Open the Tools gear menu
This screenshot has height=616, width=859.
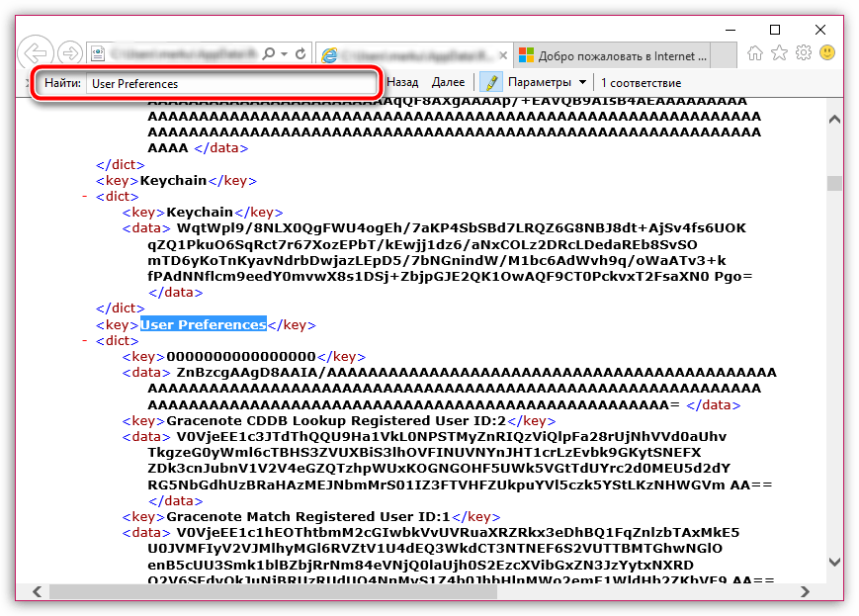pos(804,52)
